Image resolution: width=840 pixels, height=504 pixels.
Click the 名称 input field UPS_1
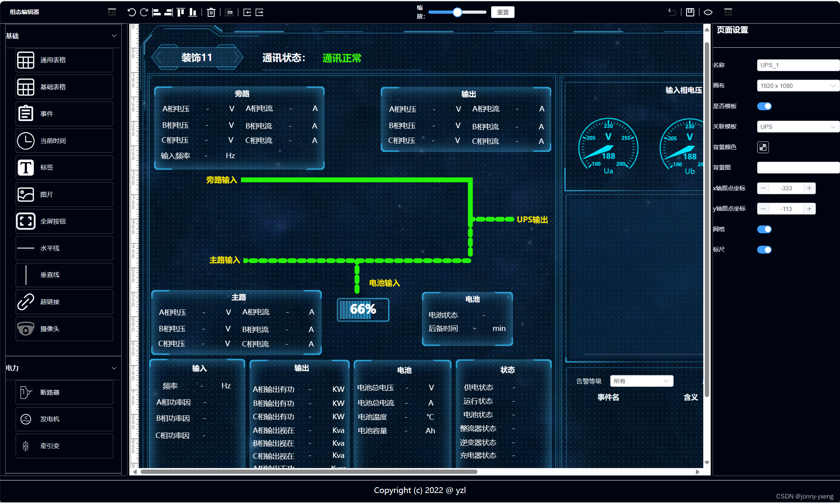tap(797, 65)
